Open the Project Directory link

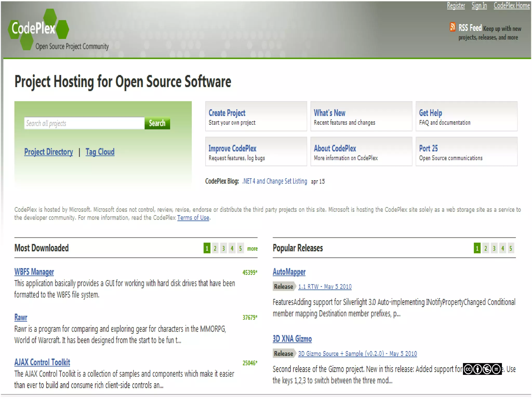click(x=49, y=152)
